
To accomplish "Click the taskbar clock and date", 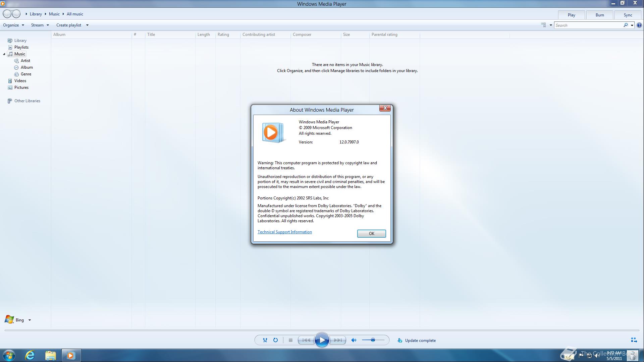I will (614, 356).
